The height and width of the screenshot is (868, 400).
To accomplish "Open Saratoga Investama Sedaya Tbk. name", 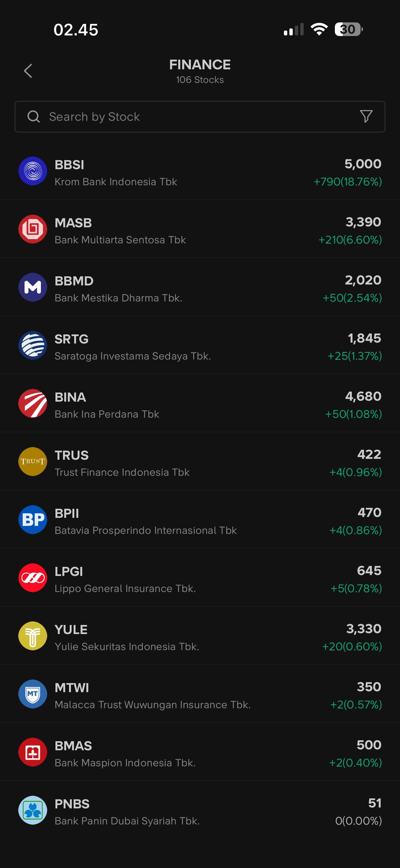I will point(132,356).
